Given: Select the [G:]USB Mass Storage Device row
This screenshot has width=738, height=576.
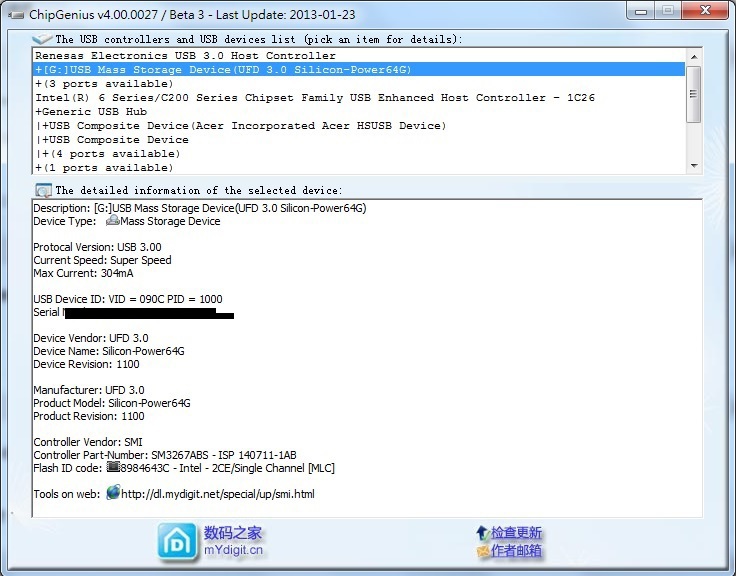Looking at the screenshot, I should click(x=360, y=70).
